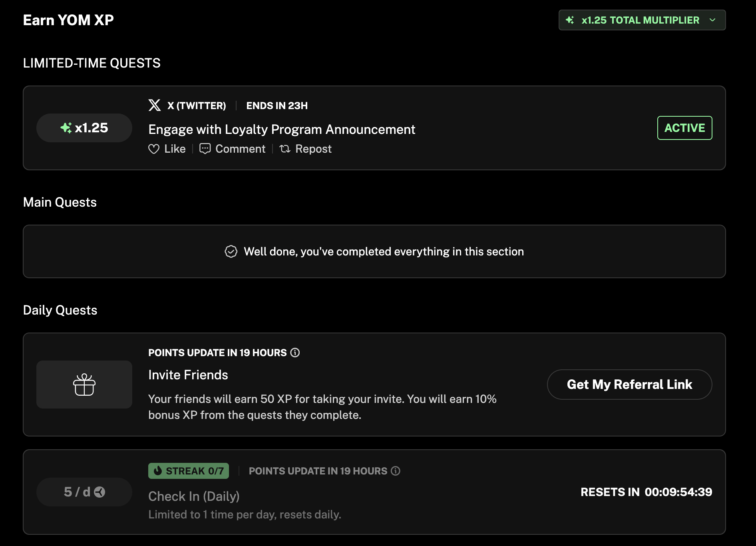Click the x1.25 quest multiplier pill
Viewport: 756px width, 546px height.
tap(84, 128)
